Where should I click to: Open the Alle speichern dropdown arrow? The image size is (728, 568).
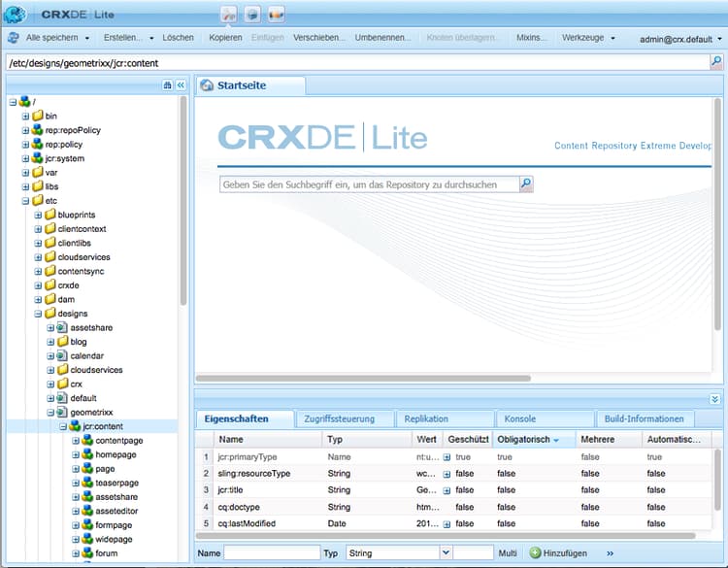(87, 38)
